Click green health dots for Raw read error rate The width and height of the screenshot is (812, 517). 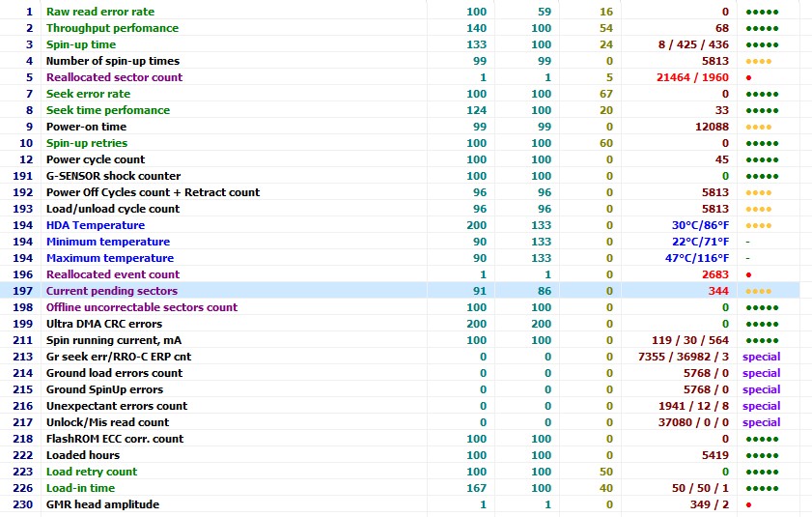[763, 12]
